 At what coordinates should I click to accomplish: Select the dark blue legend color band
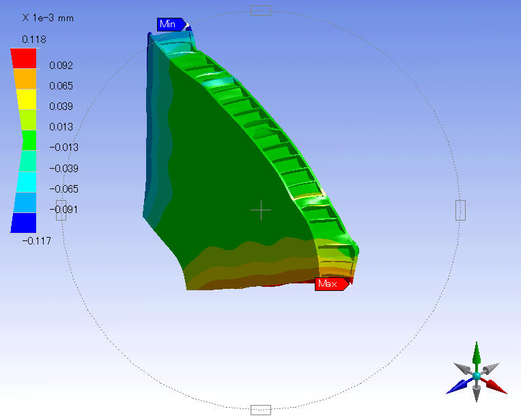[x=24, y=223]
